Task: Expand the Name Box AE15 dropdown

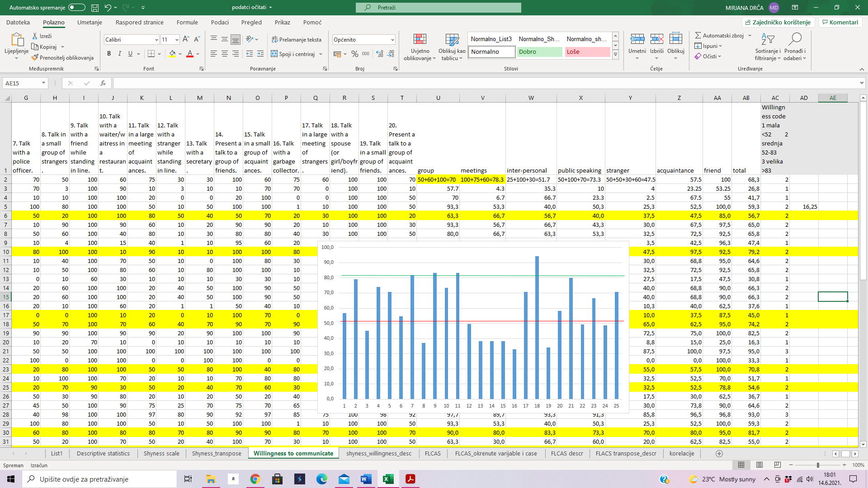Action: click(43, 83)
